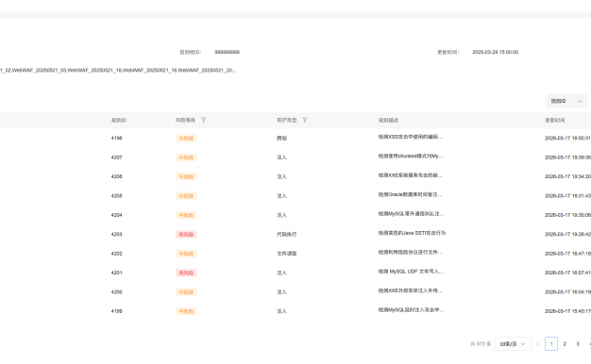Expand the 规则ID search-type dropdown
Viewport: 591px width, 364px height.
click(x=566, y=101)
